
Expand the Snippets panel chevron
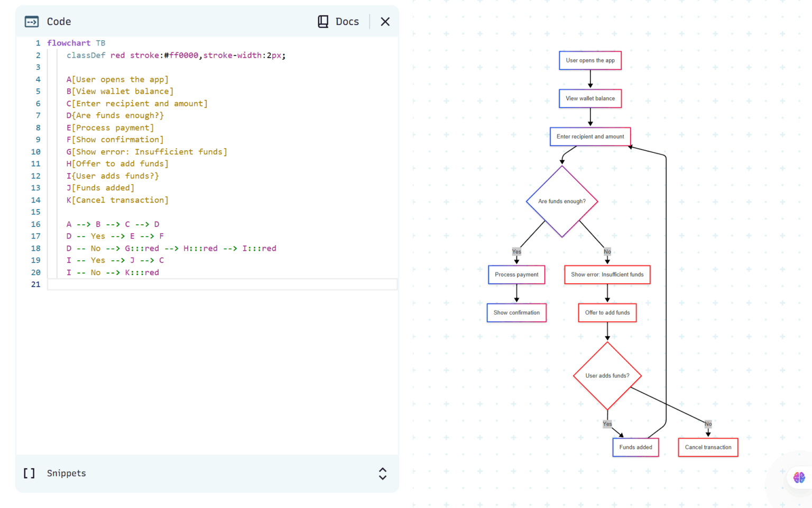[x=382, y=474]
